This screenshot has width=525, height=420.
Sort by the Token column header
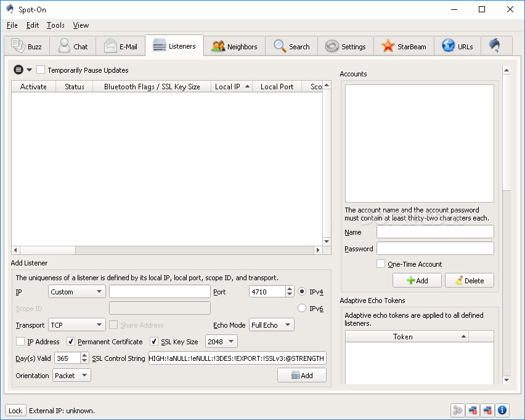(407, 336)
